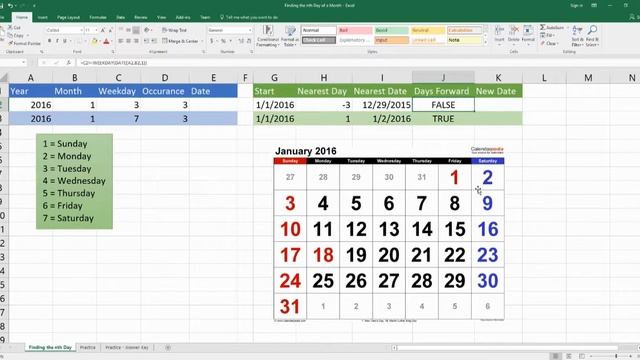The image size is (640, 360).
Task: Toggle align text right
Action: click(136, 41)
